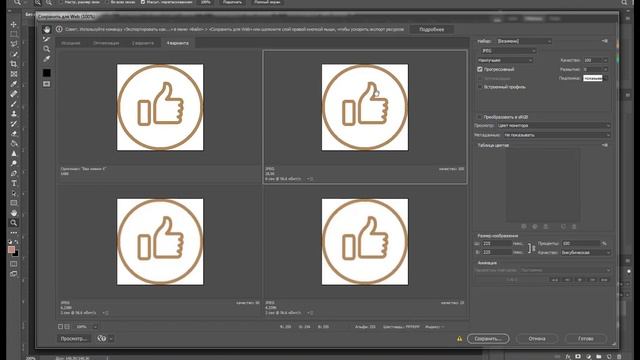Image resolution: width=640 pixels, height=360 pixels.
Task: Open the Наилучшее compression quality dropdown
Action: tap(505, 60)
